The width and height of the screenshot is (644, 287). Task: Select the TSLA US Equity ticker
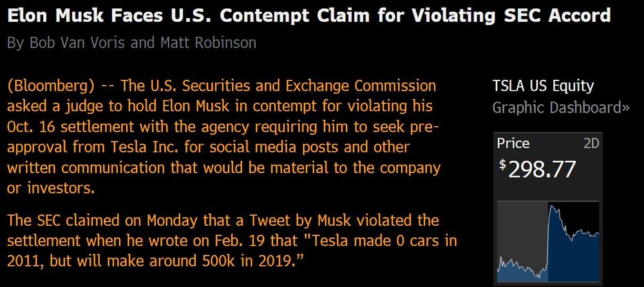tap(543, 86)
